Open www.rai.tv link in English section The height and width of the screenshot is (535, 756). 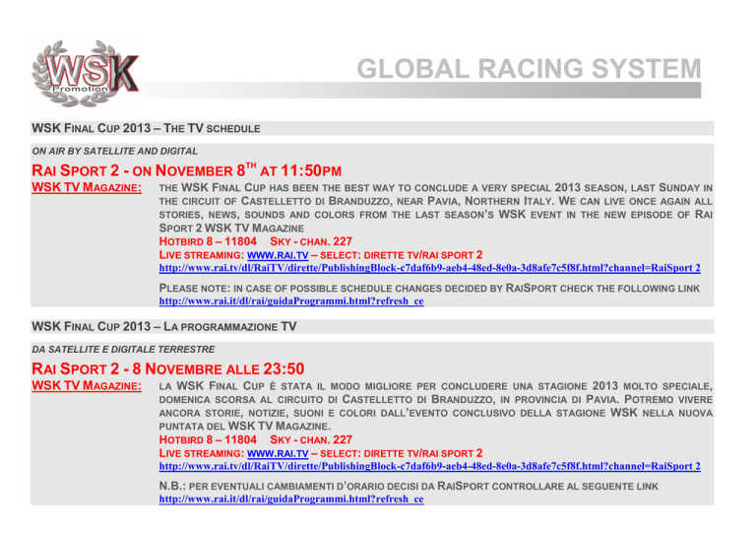click(x=278, y=255)
